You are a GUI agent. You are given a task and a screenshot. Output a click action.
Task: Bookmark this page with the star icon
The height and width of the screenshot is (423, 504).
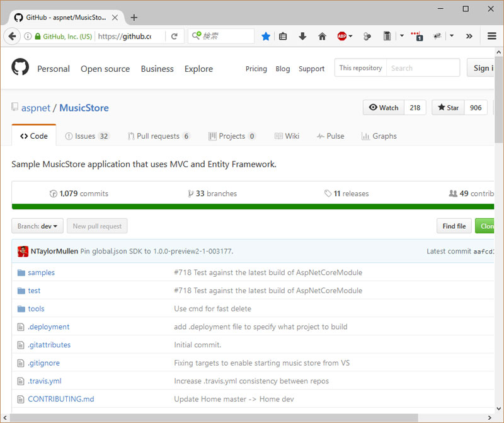(x=266, y=37)
